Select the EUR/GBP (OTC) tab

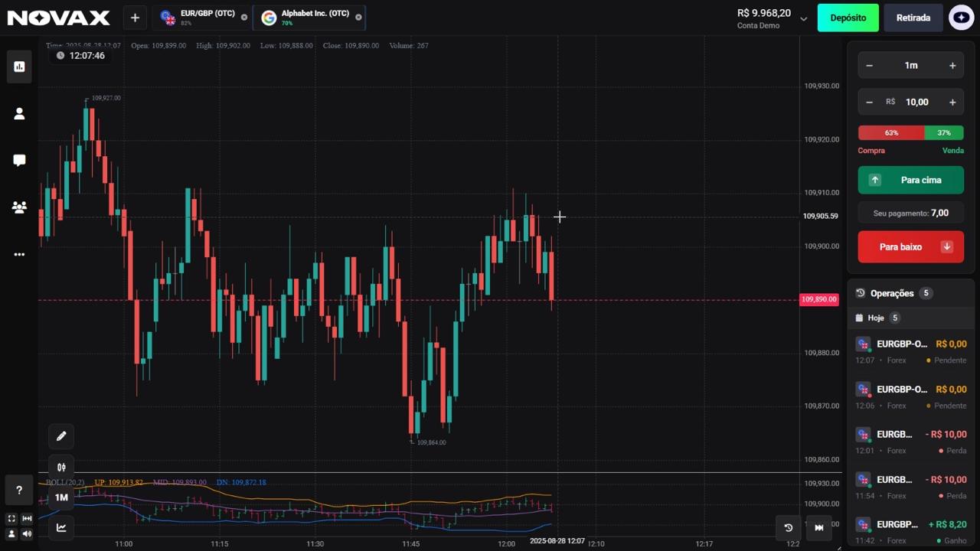pos(202,18)
